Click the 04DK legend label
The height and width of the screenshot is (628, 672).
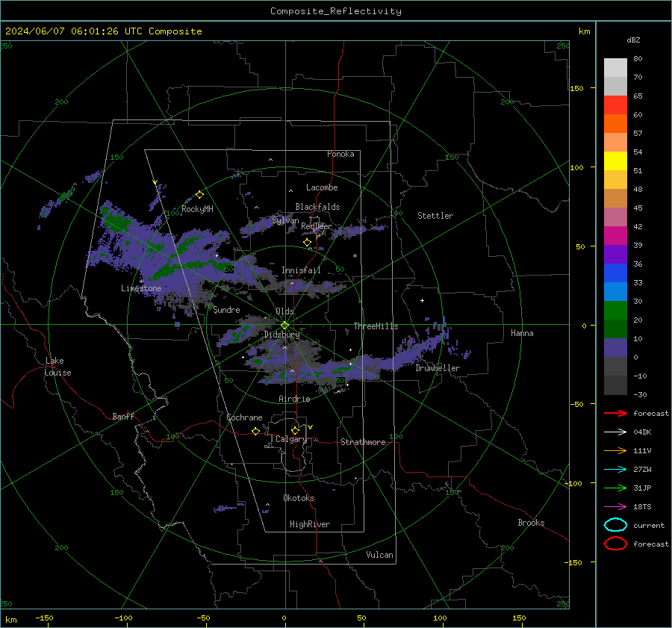pos(642,432)
